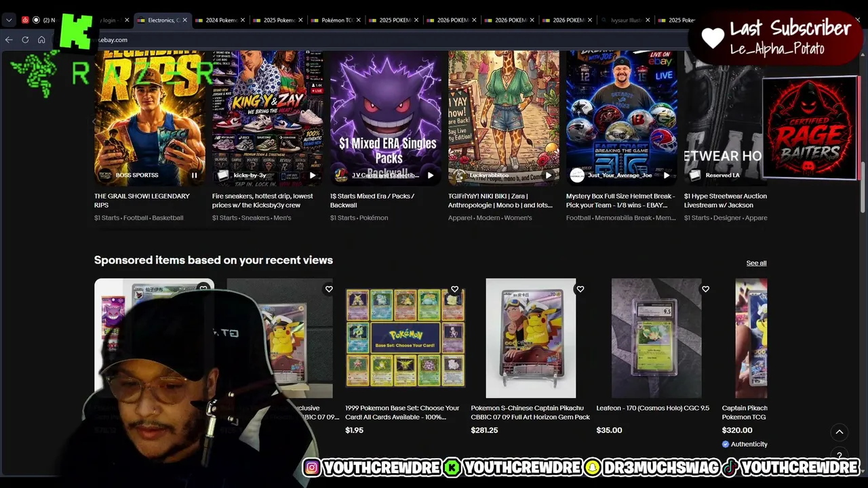Image resolution: width=868 pixels, height=488 pixels.
Task: Open the BOSS SPORTS seller avatar
Action: coord(104,175)
